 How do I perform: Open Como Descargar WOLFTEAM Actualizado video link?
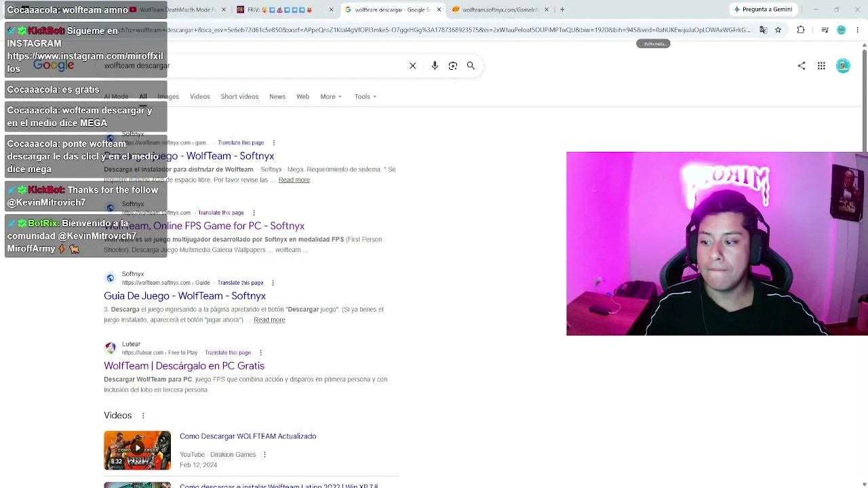click(248, 436)
